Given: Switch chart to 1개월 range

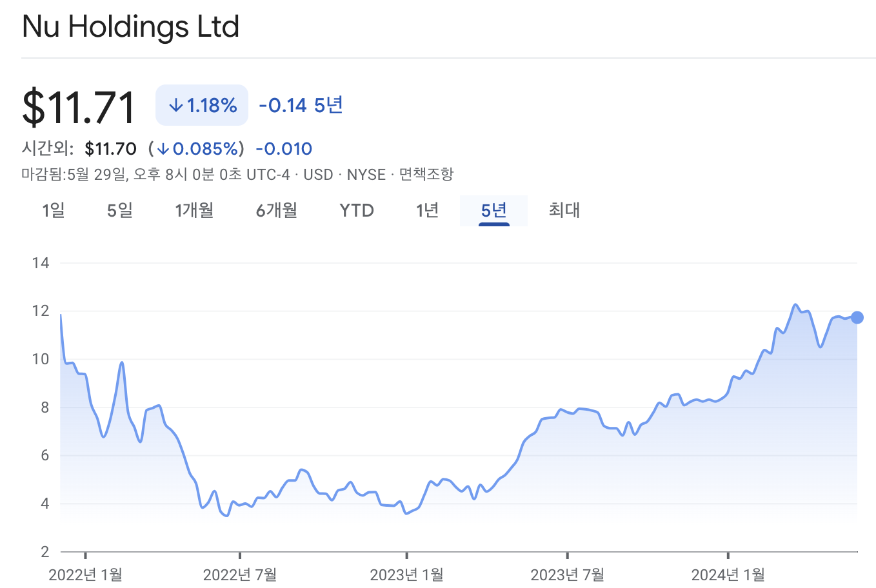Looking at the screenshot, I should tap(194, 210).
